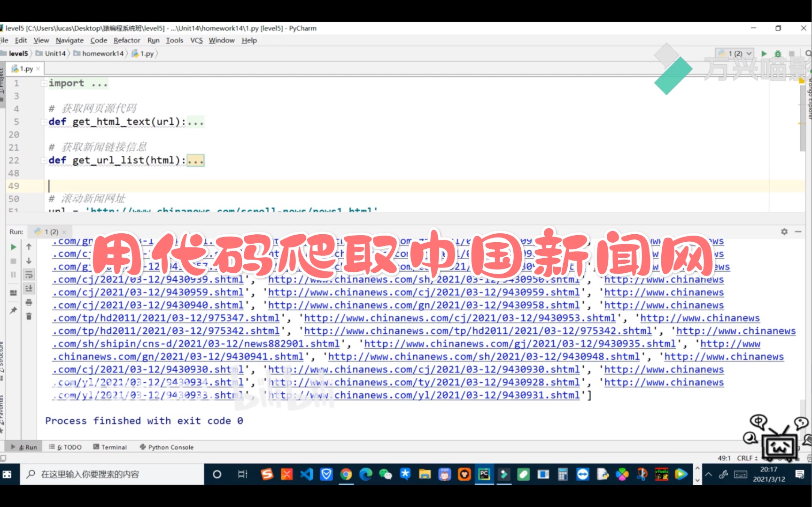
Task: Select the 1.py editor tab
Action: pos(26,69)
